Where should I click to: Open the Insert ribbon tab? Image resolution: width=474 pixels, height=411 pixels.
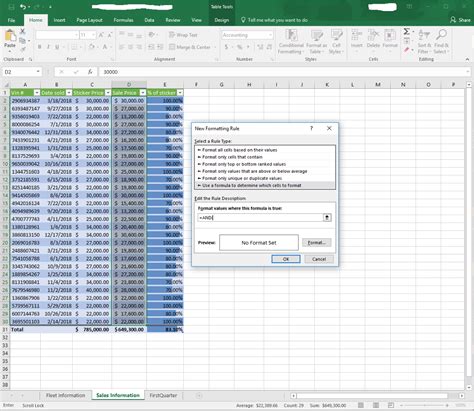[x=59, y=20]
